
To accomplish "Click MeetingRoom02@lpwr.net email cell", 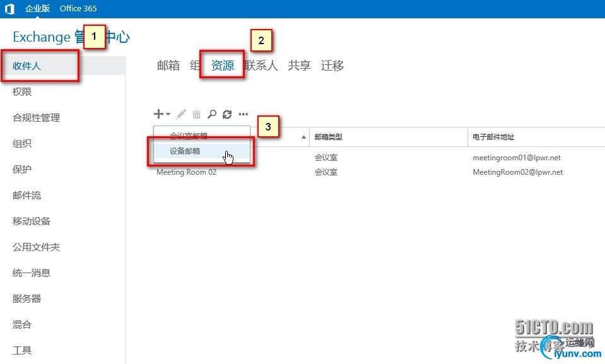I will [x=518, y=172].
